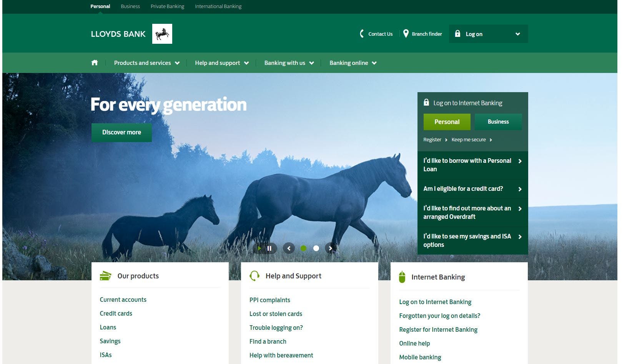The width and height of the screenshot is (622, 364).
Task: Select Personal for Internet Banking log on
Action: tap(447, 122)
